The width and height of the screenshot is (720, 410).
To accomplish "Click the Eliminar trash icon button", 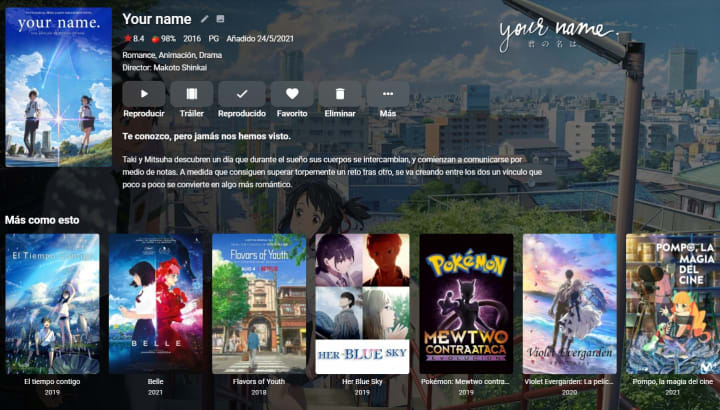I will 340,94.
